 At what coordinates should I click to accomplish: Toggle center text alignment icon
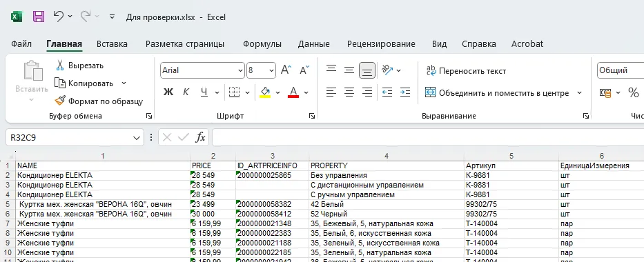[x=349, y=92]
